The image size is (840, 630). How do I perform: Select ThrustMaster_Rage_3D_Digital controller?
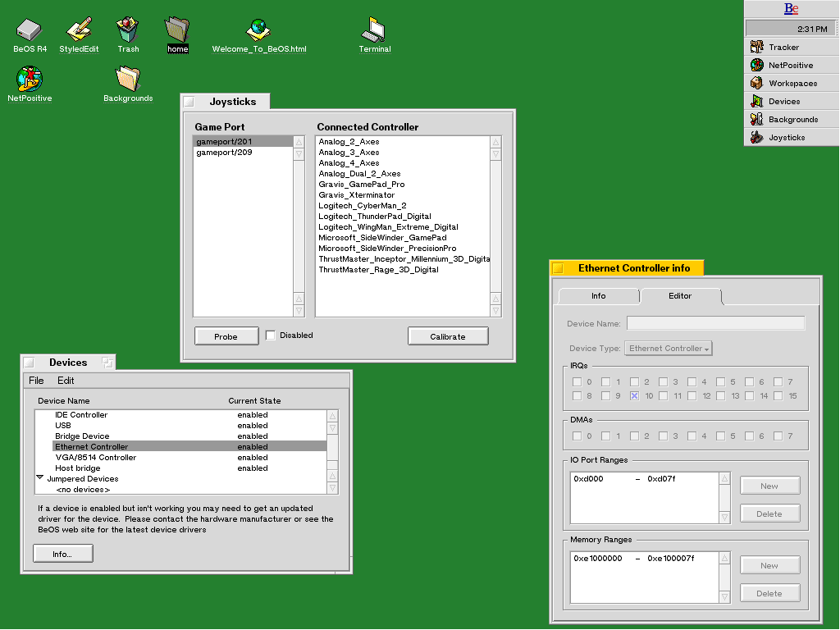coord(403,269)
